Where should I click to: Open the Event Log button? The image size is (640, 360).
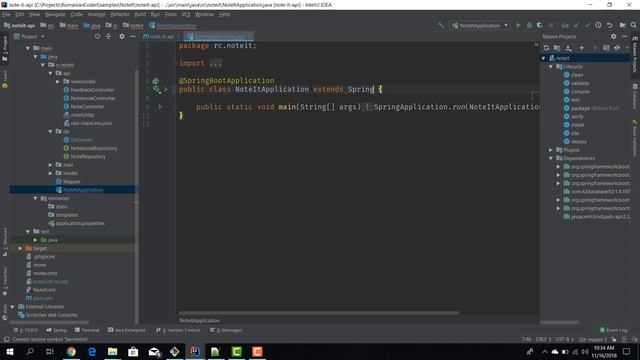[613, 330]
